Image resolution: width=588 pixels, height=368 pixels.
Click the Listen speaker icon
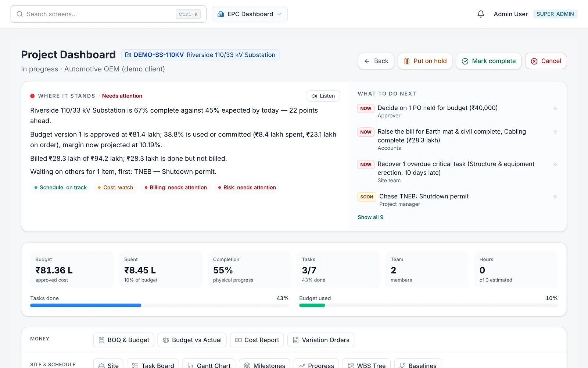click(x=314, y=96)
